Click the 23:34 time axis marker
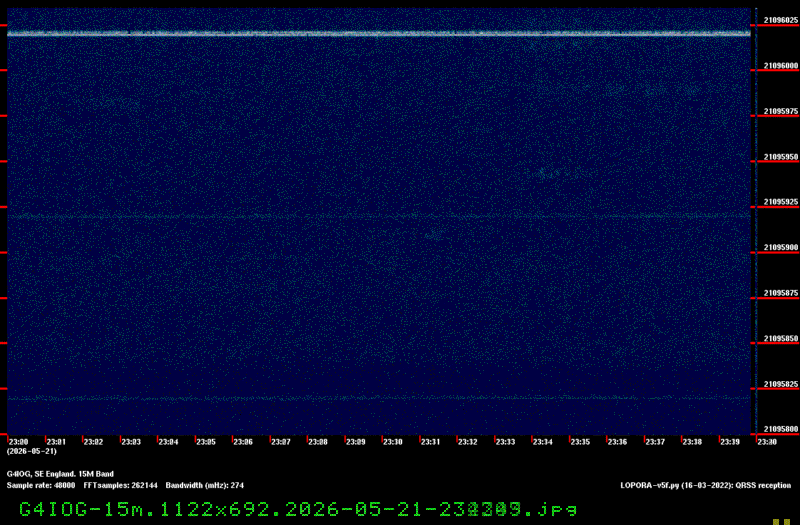Image resolution: width=800 pixels, height=525 pixels. point(542,442)
